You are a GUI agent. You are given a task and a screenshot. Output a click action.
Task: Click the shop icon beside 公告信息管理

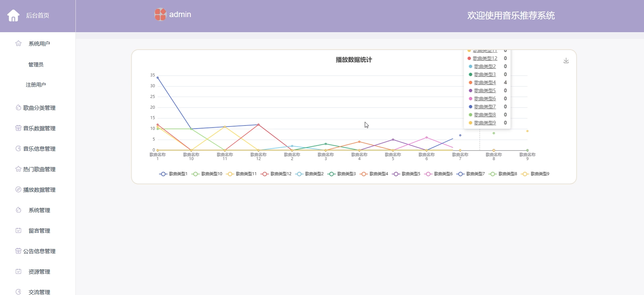pos(18,251)
